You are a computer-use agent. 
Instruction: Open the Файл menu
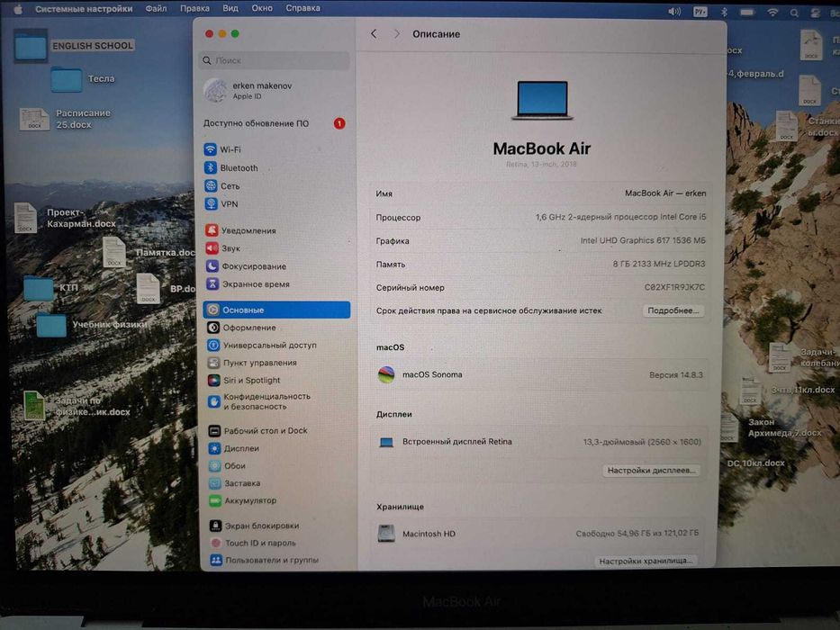tap(156, 9)
